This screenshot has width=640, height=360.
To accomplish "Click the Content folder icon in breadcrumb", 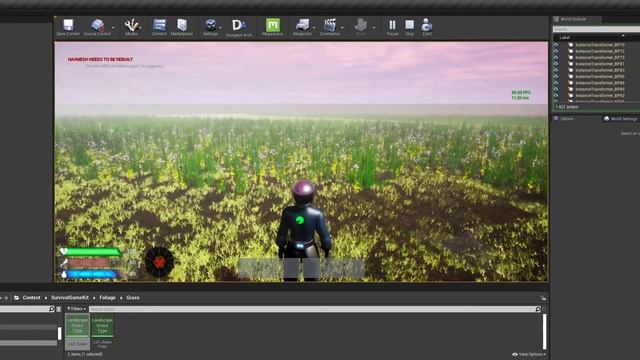I will click(17, 298).
